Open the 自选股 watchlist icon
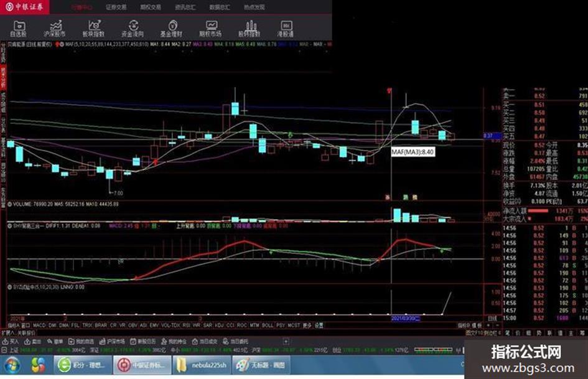This screenshot has width=588, height=379. pos(19,29)
